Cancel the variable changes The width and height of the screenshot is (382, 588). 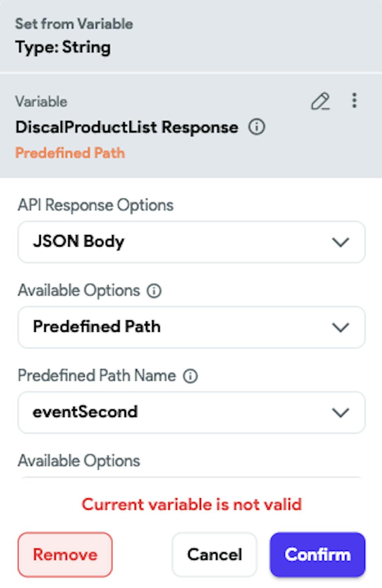214,555
